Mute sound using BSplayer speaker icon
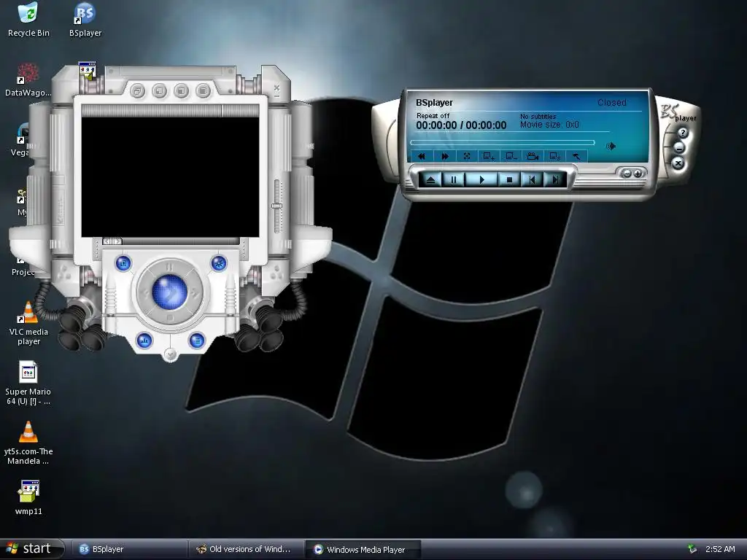 pyautogui.click(x=611, y=146)
